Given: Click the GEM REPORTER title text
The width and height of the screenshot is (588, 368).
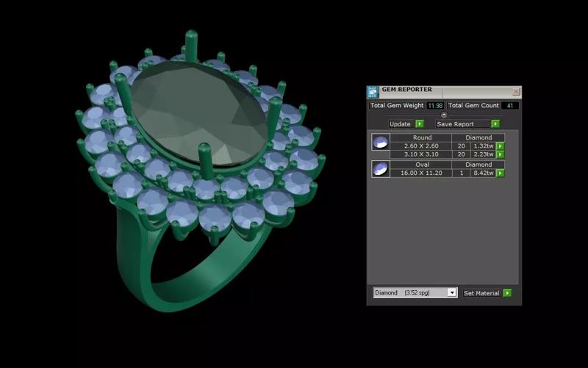Looking at the screenshot, I should [x=407, y=90].
